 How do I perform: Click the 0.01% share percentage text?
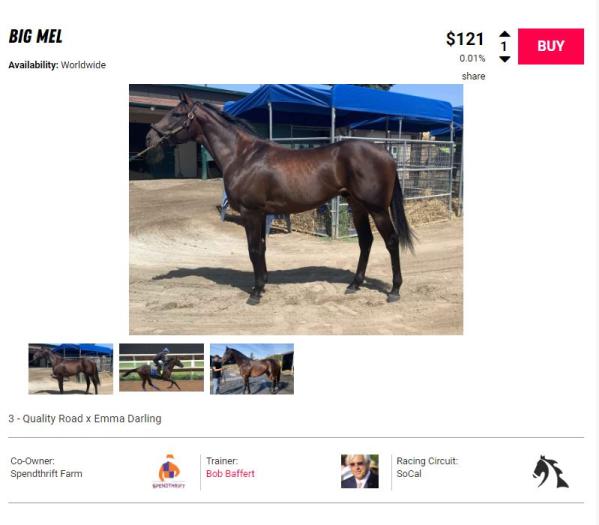(472, 58)
